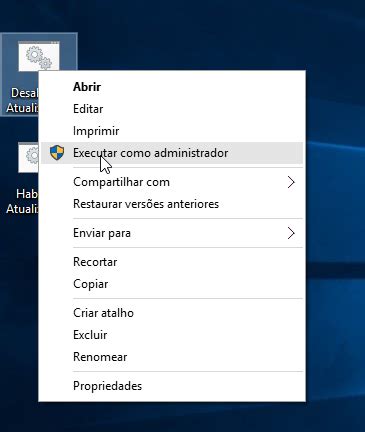Image resolution: width=365 pixels, height=432 pixels.
Task: Choose Recortar from the menu
Action: [x=172, y=262]
